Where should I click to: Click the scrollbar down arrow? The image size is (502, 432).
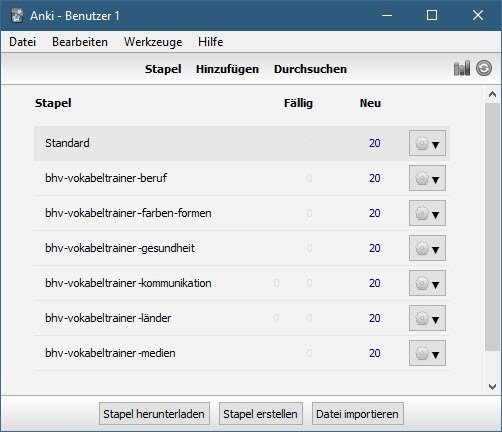[x=492, y=387]
